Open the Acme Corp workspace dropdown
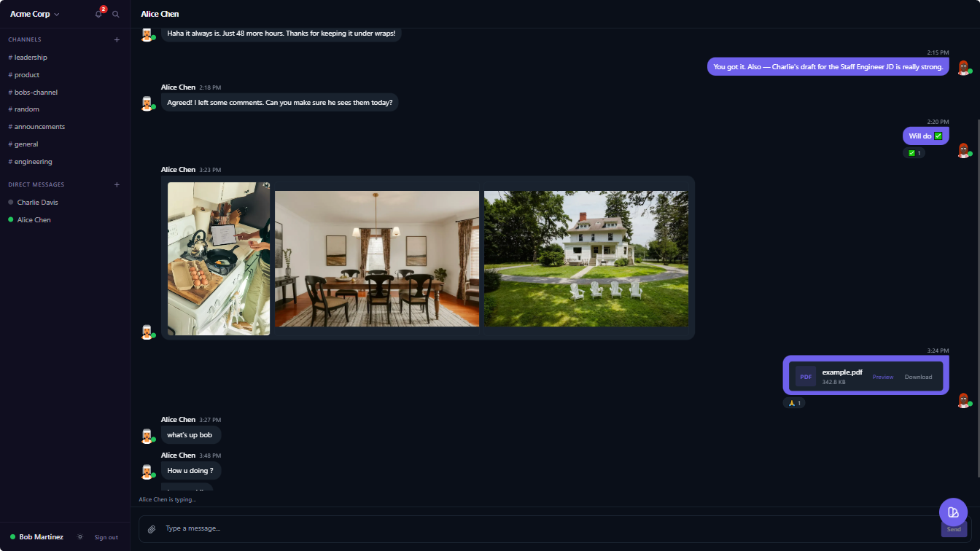 [x=33, y=14]
